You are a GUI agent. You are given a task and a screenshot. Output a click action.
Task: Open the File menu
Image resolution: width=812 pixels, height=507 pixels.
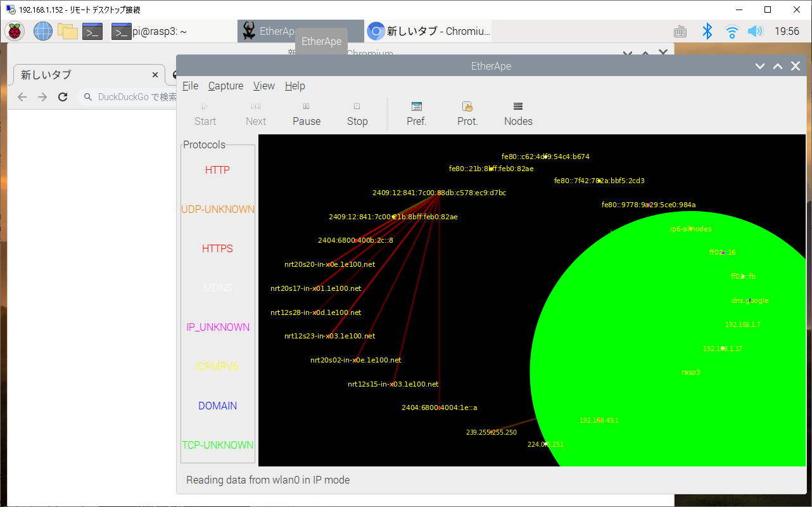click(x=189, y=86)
